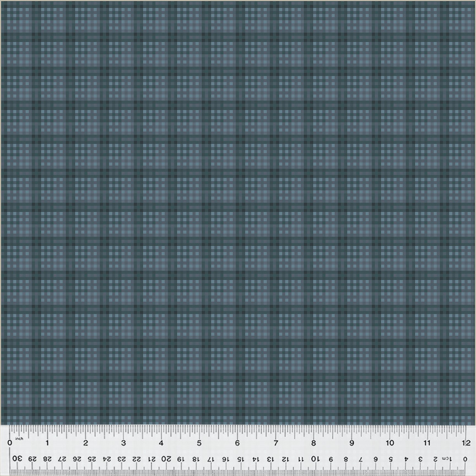476x476 pixels.
Task: Click the 6 inch mark on the ruler
Action: [237, 442]
